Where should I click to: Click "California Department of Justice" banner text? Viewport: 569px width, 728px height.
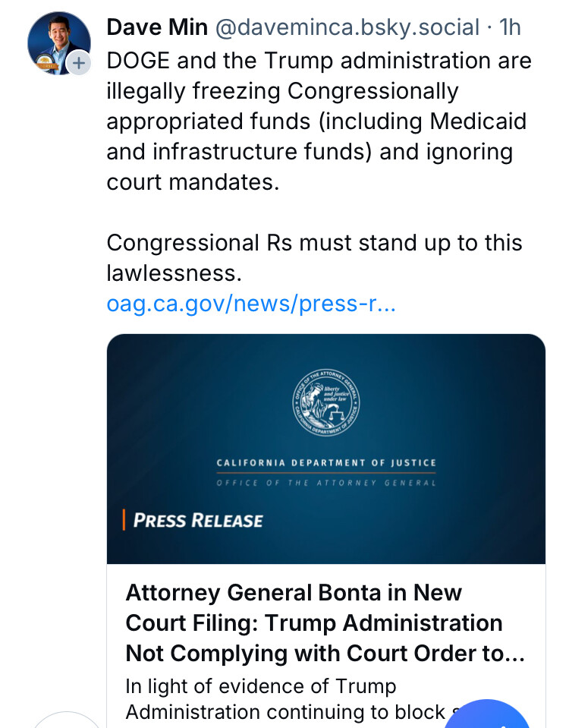[326, 463]
